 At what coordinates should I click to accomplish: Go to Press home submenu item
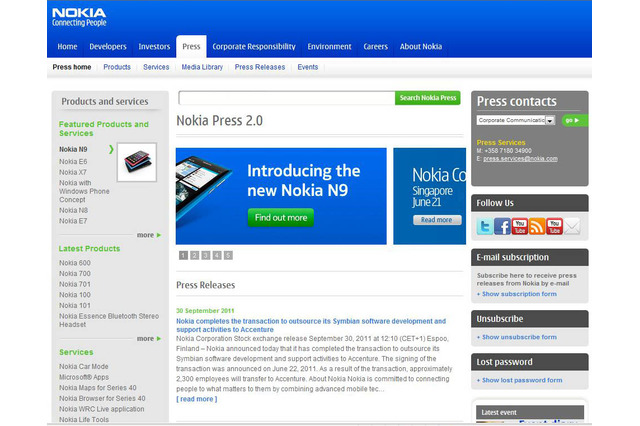click(x=72, y=67)
